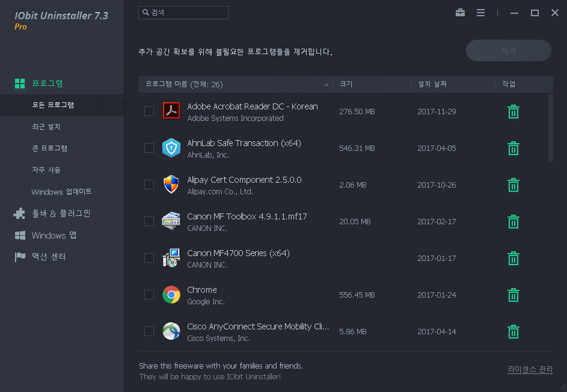This screenshot has width=567, height=392.
Task: Sort by 크기 column header
Action: [346, 84]
